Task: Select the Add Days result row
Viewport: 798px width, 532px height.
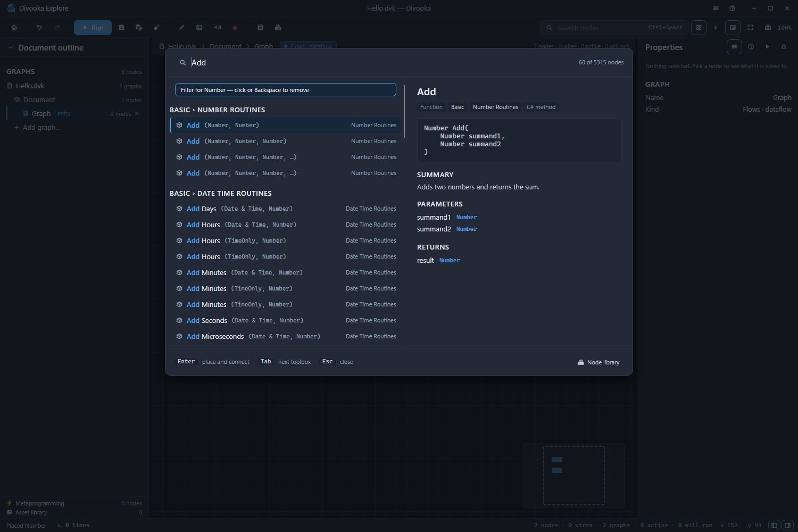Action: (x=286, y=209)
